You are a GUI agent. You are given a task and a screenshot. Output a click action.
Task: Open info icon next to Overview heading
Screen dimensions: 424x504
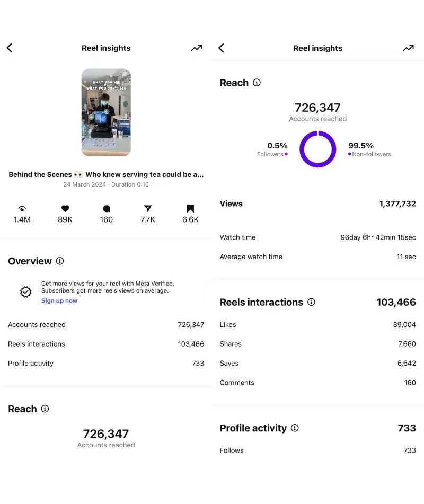(x=60, y=261)
